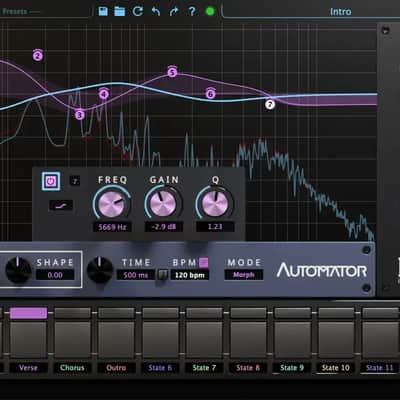
Task: Click the -2.9 dB gain value
Action: click(x=163, y=227)
